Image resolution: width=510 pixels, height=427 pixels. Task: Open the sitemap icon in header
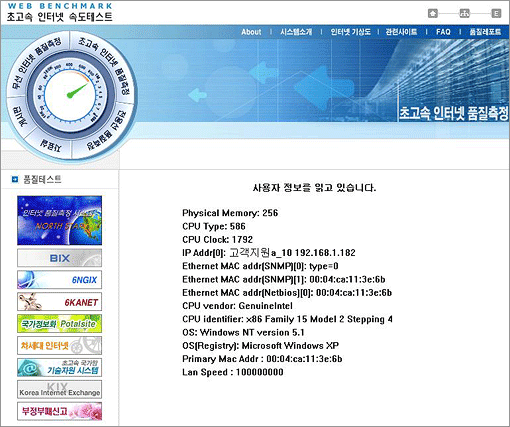coord(464,14)
